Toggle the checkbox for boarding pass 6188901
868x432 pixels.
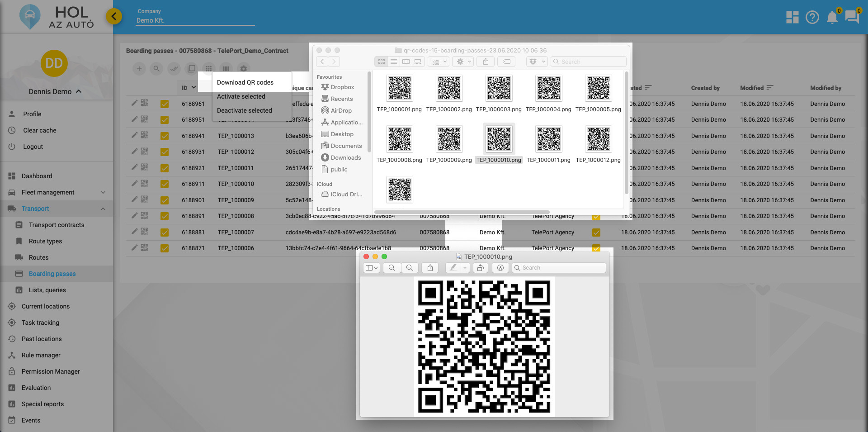[165, 200]
